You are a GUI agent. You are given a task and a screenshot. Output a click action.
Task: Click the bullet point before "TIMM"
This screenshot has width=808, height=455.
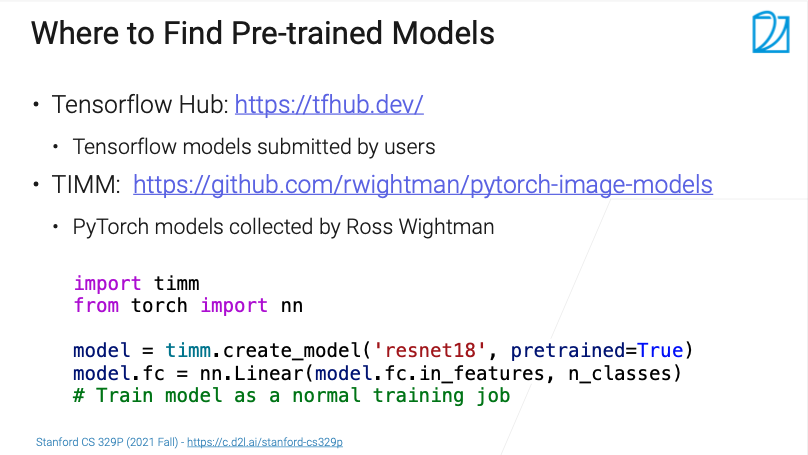[36, 184]
